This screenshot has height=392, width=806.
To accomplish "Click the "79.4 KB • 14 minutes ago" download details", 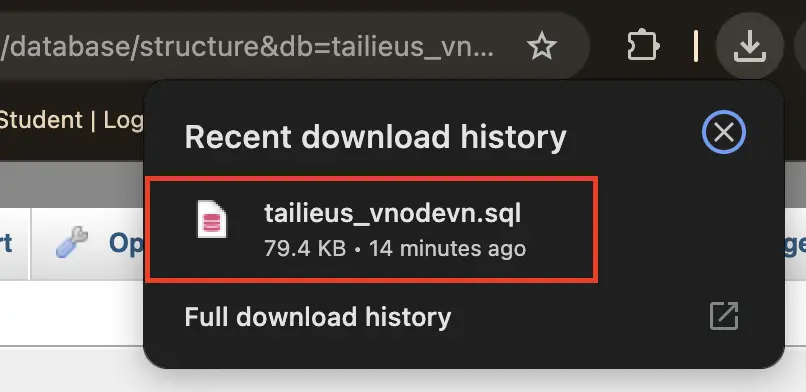I will (x=395, y=249).
